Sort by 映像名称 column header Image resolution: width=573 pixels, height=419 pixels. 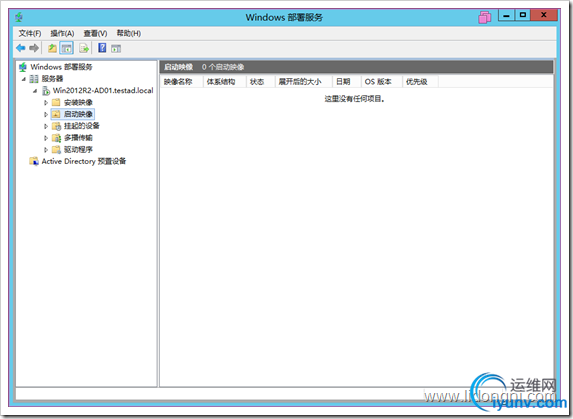point(182,81)
